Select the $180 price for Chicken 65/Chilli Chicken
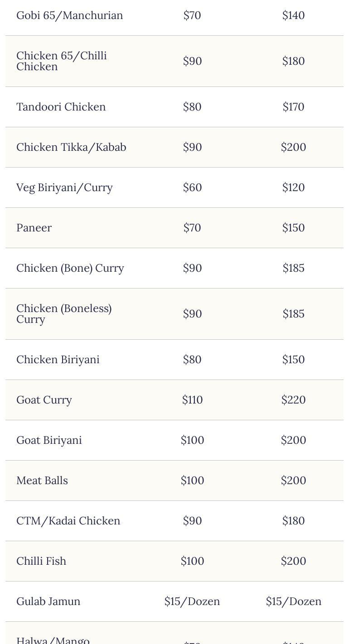This screenshot has height=644, width=349. coord(293,61)
